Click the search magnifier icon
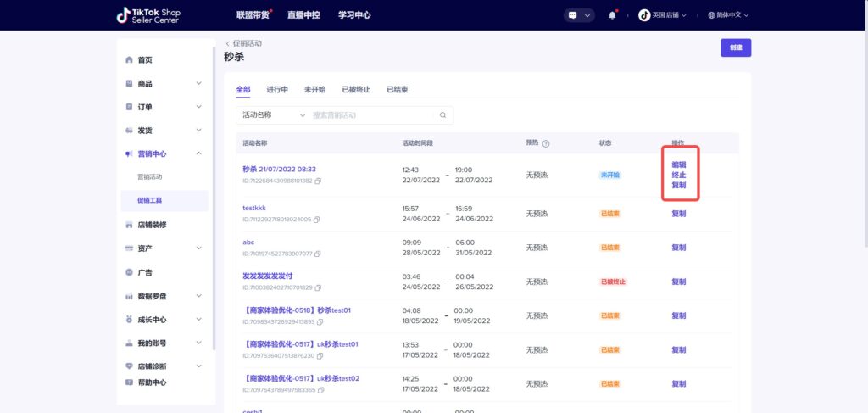 (442, 115)
